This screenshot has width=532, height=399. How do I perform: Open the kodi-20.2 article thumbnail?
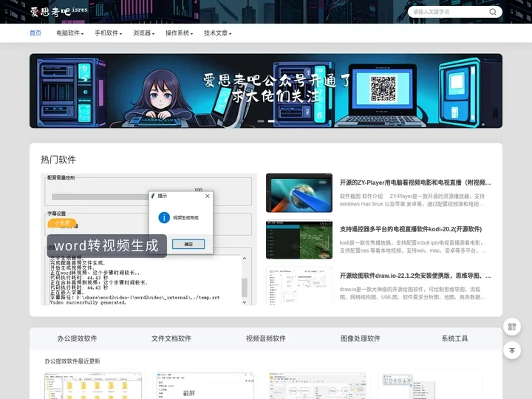tap(299, 239)
